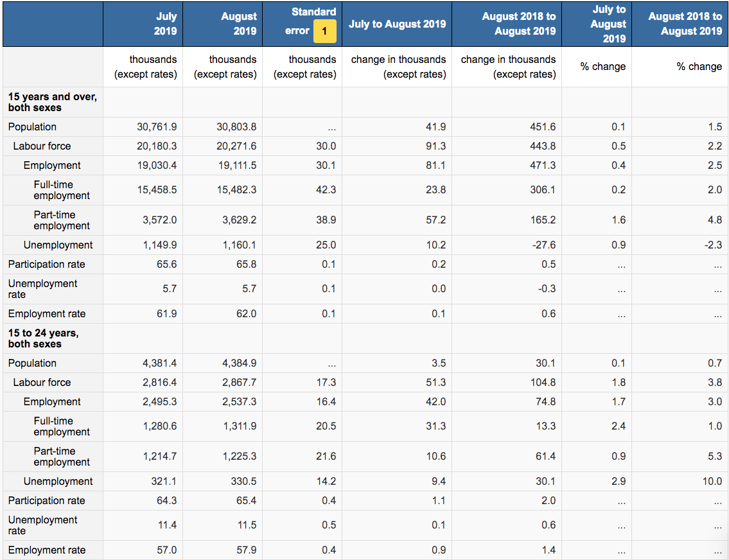Click the yearly unemployment change -27.6
Image resolution: width=729 pixels, height=560 pixels.
pyautogui.click(x=544, y=245)
